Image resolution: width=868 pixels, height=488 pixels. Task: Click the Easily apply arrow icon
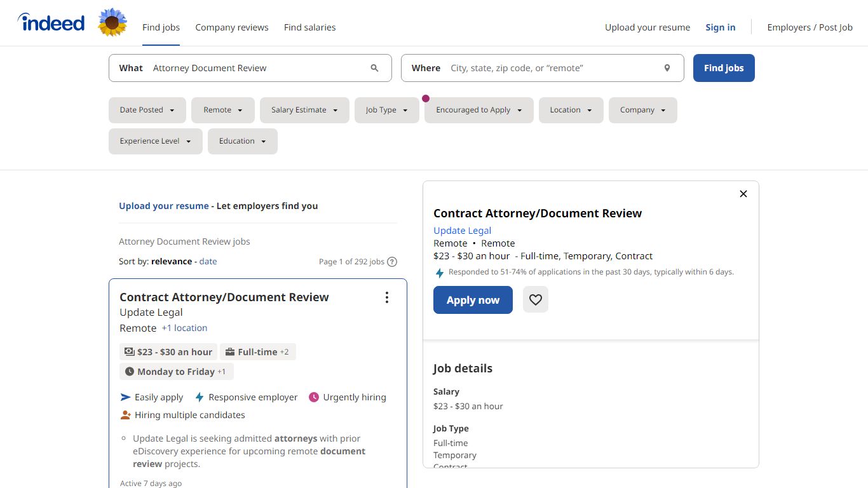click(x=125, y=397)
